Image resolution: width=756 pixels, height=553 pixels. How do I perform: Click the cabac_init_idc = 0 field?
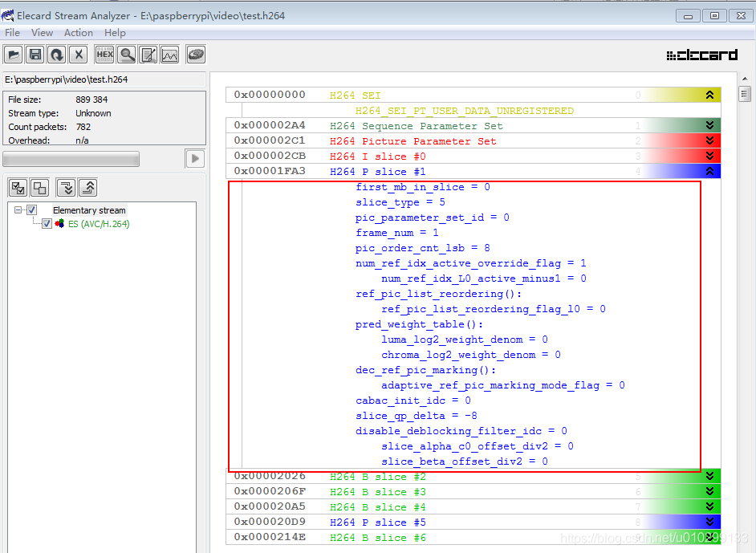tap(413, 401)
